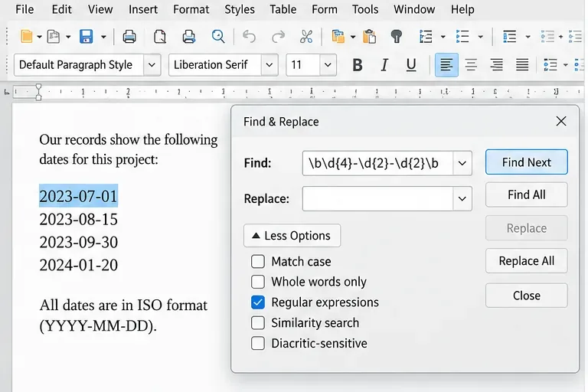This screenshot has height=392, width=588.
Task: Click the Export as PDF icon
Action: point(160,37)
